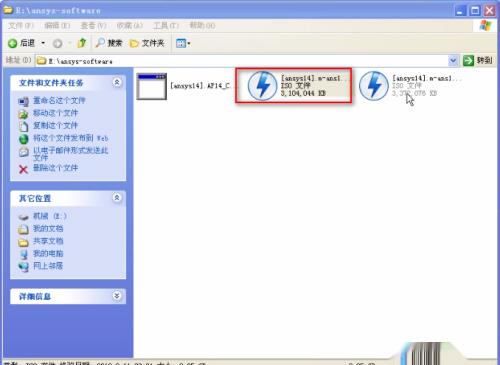Open the Help (帮助) menu
This screenshot has height=365, width=500.
click(202, 26)
